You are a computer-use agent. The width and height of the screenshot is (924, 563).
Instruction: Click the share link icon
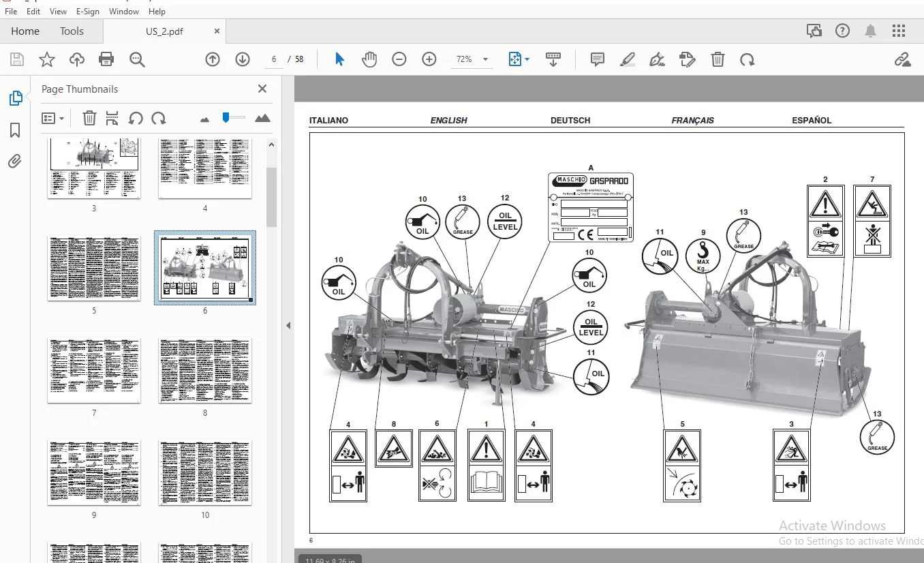(903, 59)
